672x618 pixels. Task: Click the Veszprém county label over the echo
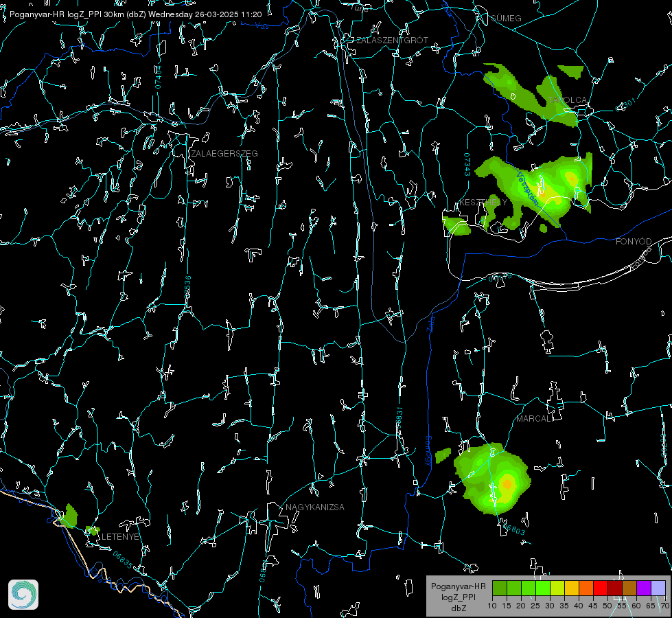(528, 190)
